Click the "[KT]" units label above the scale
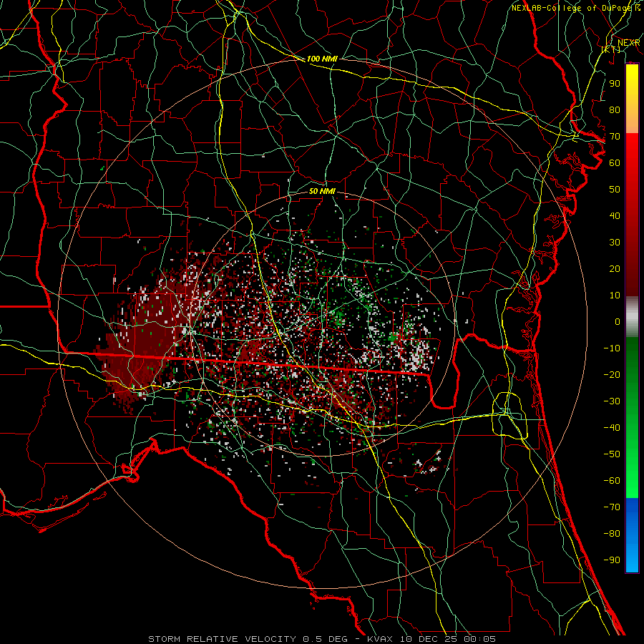This screenshot has width=644, height=644. 611,49
